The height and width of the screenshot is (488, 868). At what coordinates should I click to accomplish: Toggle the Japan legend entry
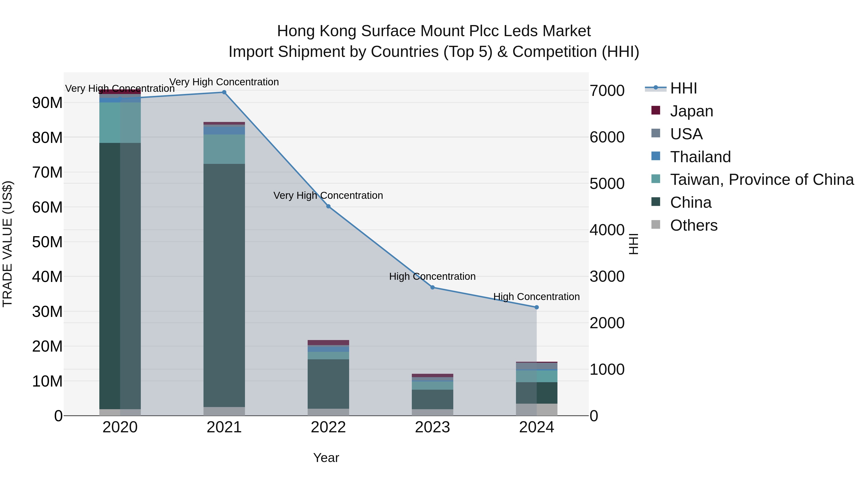coord(682,111)
